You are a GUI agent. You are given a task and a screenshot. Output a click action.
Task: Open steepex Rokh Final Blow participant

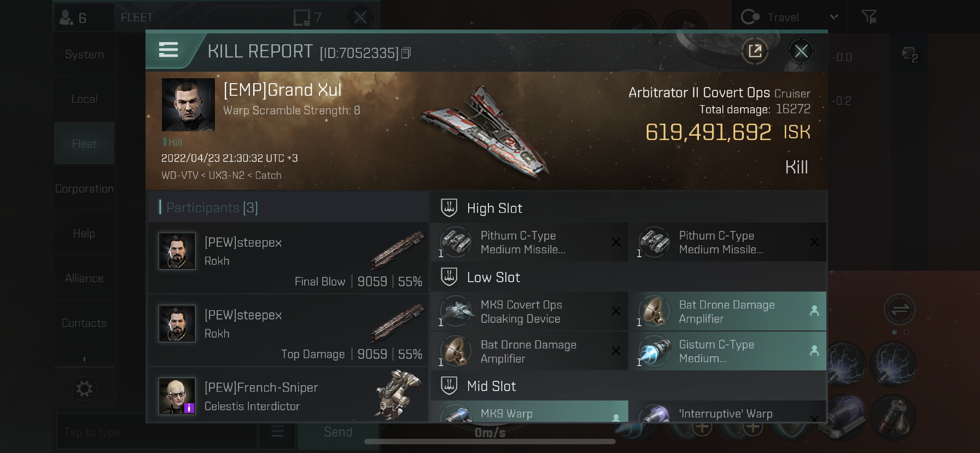[x=288, y=258]
